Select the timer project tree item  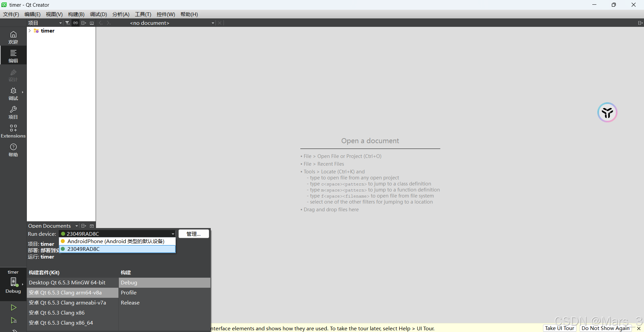[47, 31]
